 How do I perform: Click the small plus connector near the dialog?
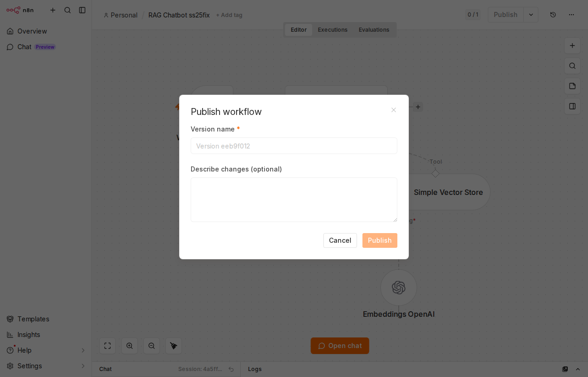[x=418, y=107]
